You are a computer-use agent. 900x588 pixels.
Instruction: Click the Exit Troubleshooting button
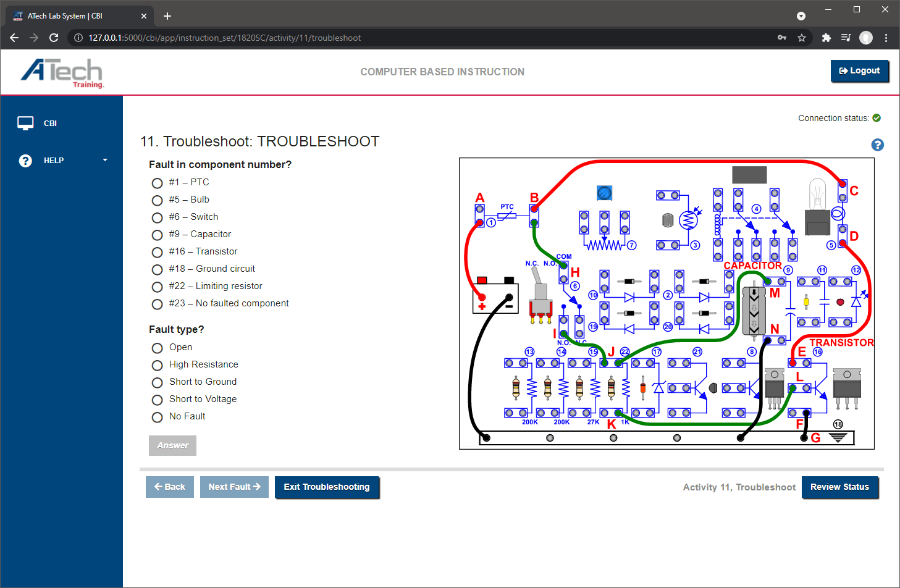327,487
